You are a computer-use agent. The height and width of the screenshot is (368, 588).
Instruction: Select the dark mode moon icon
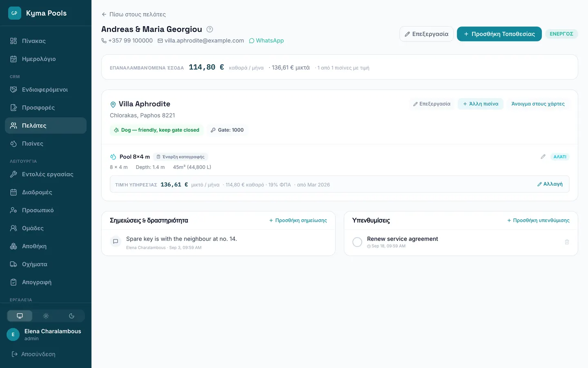click(71, 316)
